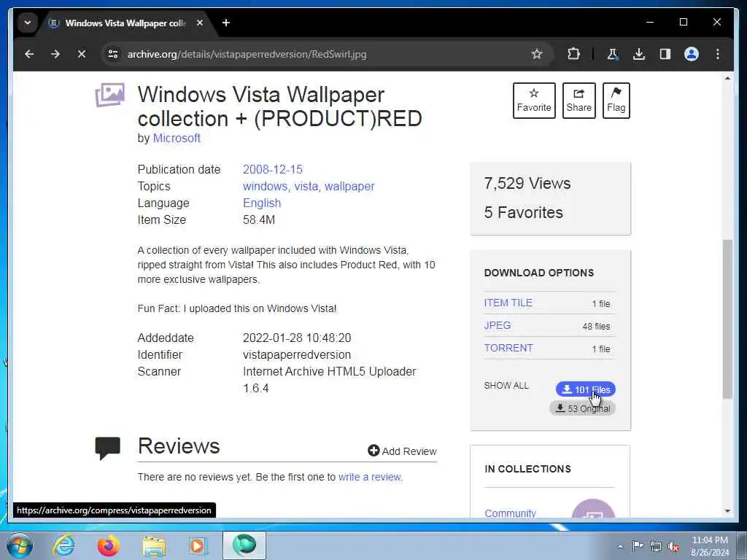The height and width of the screenshot is (560, 747).
Task: Show the JPEG download files
Action: coord(498,325)
